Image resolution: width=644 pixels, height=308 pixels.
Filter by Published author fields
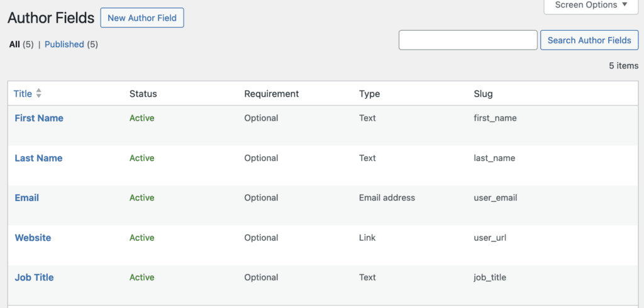click(64, 45)
